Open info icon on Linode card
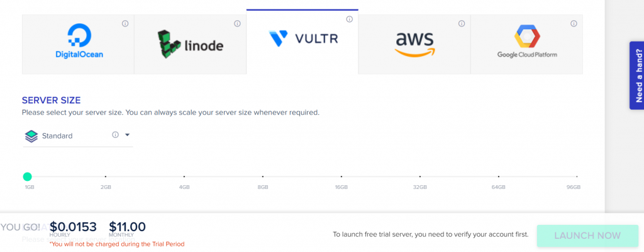Image resolution: width=644 pixels, height=252 pixels. [x=237, y=23]
